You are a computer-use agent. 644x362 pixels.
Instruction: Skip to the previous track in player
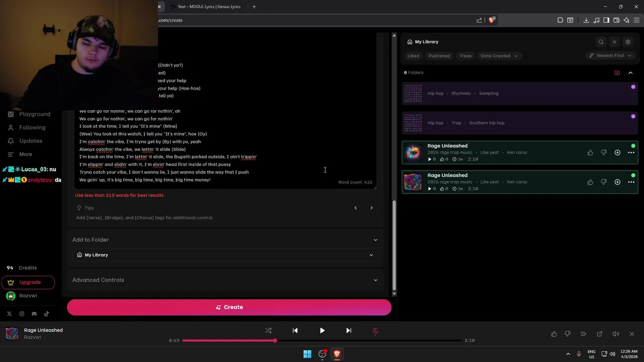[295, 330]
